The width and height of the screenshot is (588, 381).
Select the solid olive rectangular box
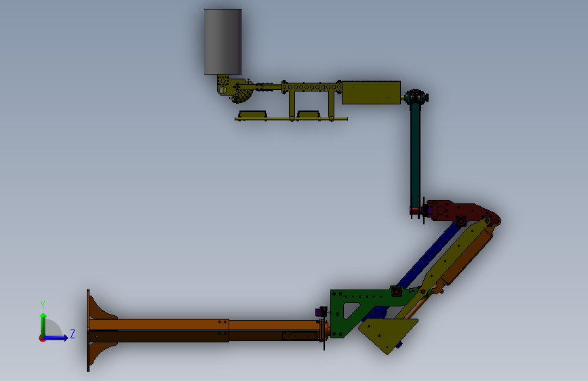pyautogui.click(x=371, y=93)
